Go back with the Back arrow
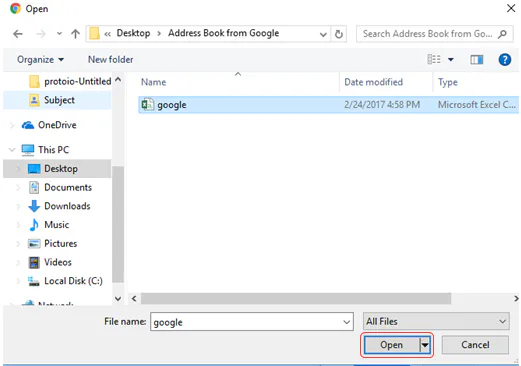521x366 pixels. pyautogui.click(x=18, y=34)
